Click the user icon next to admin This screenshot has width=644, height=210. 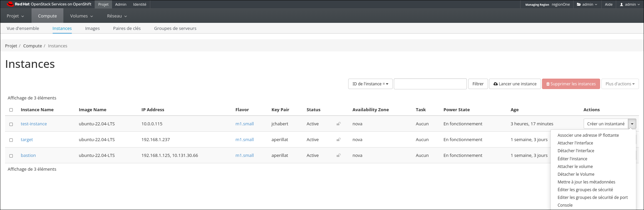[621, 4]
